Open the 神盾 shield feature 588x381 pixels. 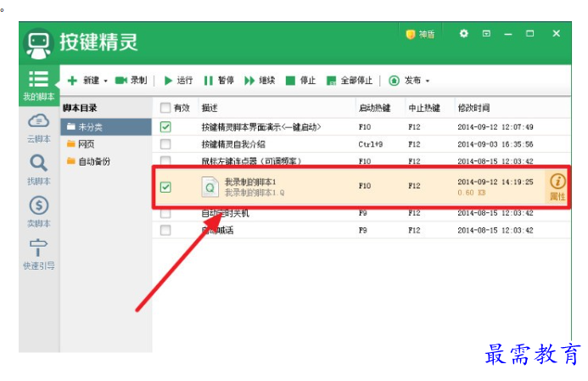pos(420,35)
